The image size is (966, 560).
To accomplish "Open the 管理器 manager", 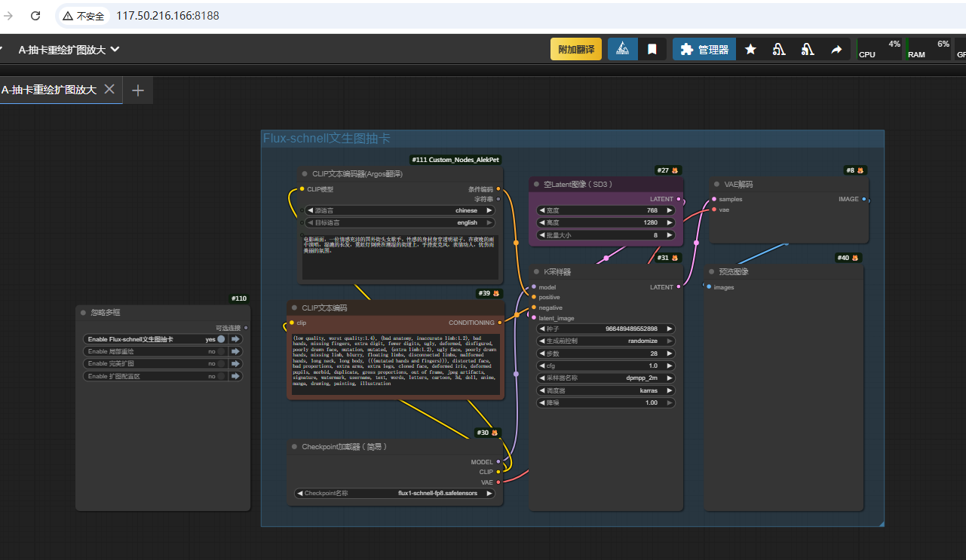I will [x=704, y=50].
